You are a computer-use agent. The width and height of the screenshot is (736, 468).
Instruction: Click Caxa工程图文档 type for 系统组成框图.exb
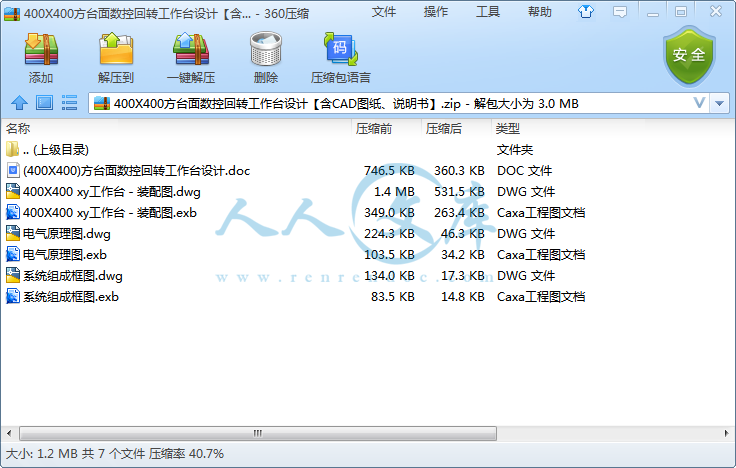tap(541, 297)
